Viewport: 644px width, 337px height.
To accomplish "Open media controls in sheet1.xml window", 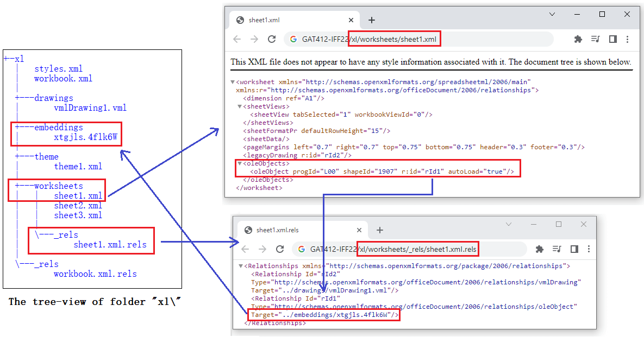I will [596, 39].
